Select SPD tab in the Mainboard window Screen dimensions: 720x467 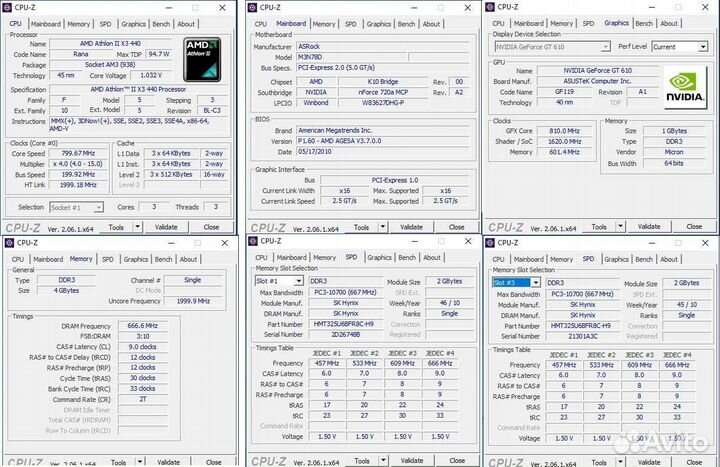[x=351, y=24]
